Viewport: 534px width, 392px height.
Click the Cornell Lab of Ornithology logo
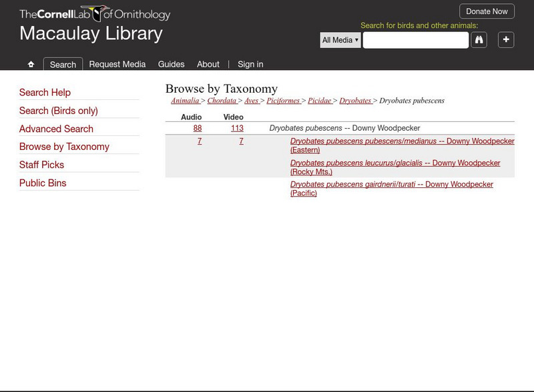95,13
